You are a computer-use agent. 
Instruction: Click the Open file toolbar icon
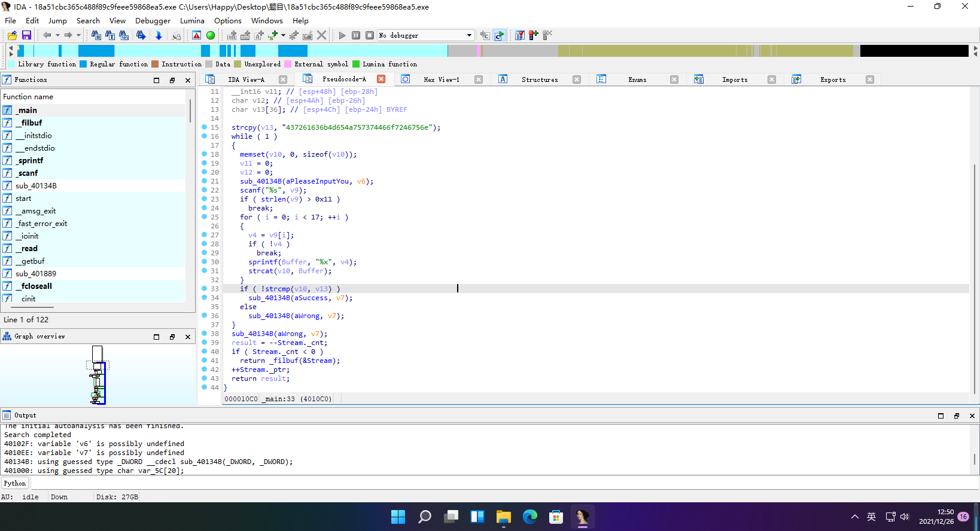(12, 35)
